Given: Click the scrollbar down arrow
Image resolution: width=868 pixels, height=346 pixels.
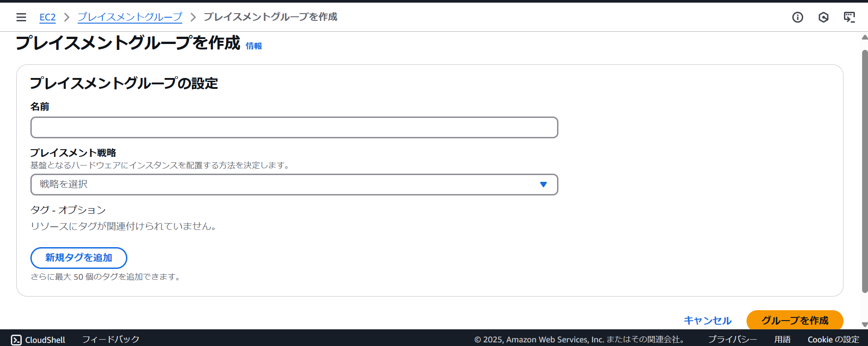Looking at the screenshot, I should 865,325.
